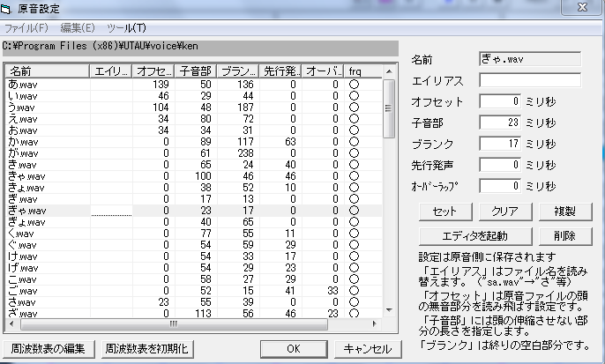The height and width of the screenshot is (364, 605).
Task: Confirm with the OK button
Action: [294, 349]
